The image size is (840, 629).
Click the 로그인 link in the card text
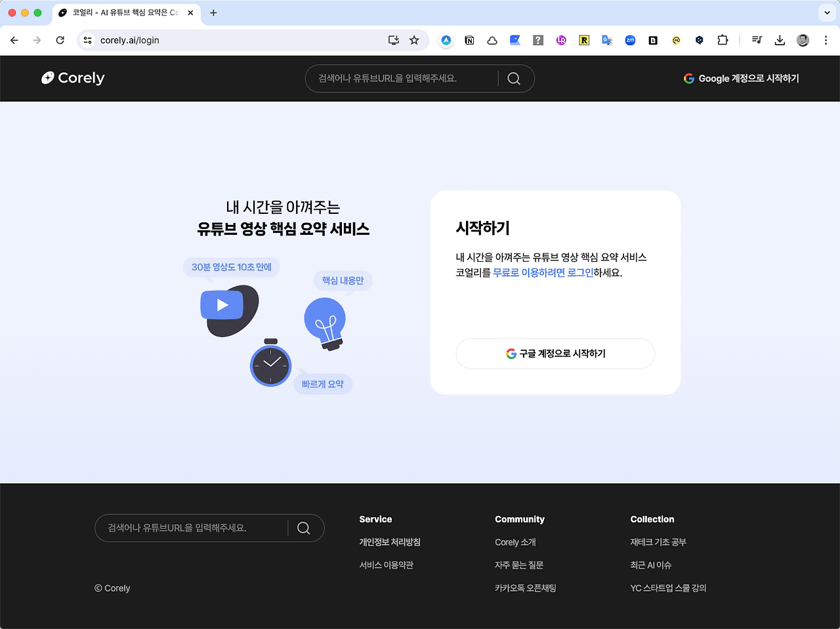coord(582,273)
